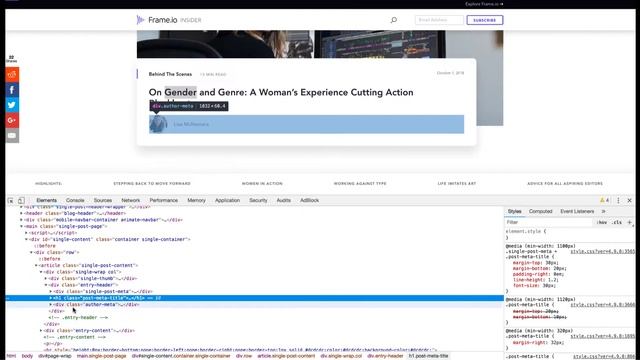Toggle the device toolbar icon
The height and width of the screenshot is (360, 640).
21,200
